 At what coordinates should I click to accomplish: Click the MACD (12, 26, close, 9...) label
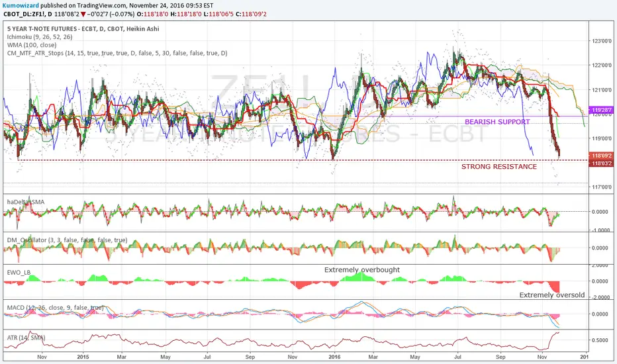[55, 307]
